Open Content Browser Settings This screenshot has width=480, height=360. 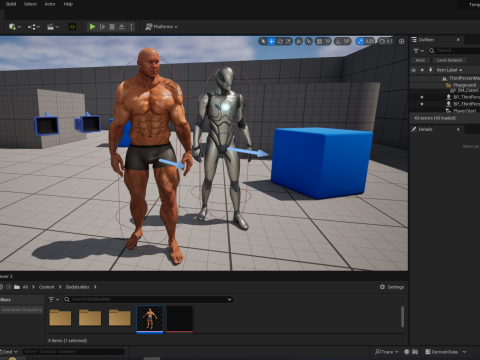click(x=392, y=287)
